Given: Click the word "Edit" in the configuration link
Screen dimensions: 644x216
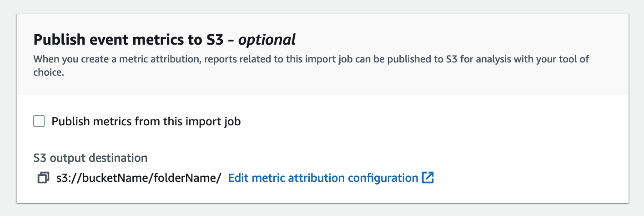Looking at the screenshot, I should click(x=236, y=178).
